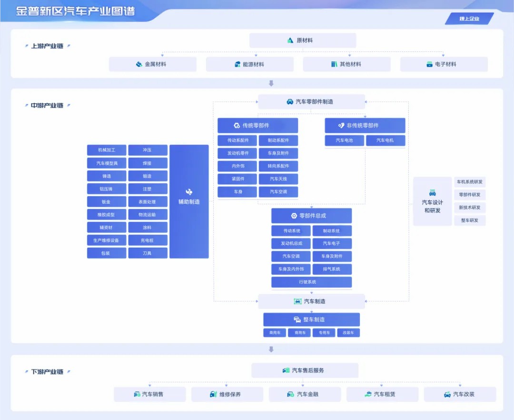Image resolution: width=514 pixels, height=420 pixels.
Task: Click the 能源材料 icon
Action: 237,64
